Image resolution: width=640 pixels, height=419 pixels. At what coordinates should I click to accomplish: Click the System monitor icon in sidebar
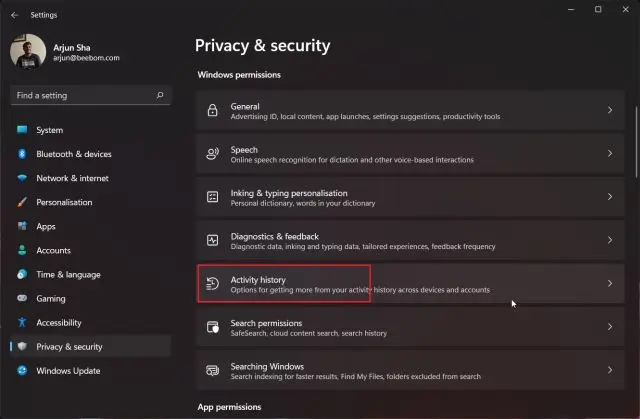22,130
